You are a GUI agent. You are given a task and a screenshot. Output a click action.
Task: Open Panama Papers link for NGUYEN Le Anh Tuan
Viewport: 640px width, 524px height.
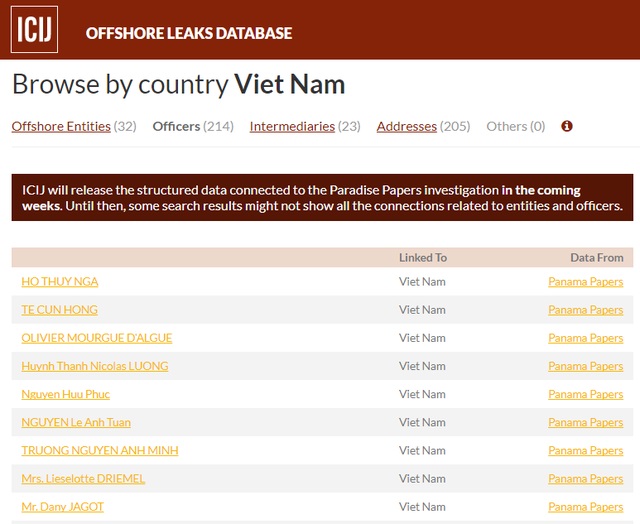586,422
